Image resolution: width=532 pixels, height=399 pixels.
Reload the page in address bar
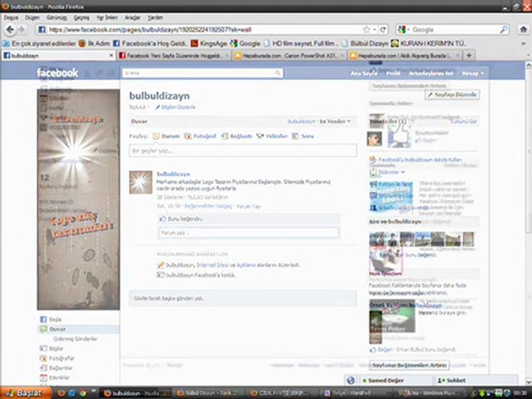383,30
